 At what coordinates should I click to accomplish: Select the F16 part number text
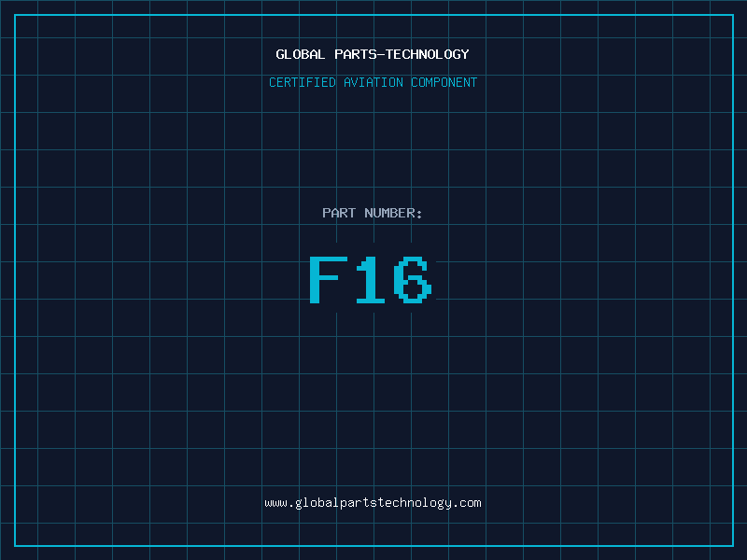371,279
